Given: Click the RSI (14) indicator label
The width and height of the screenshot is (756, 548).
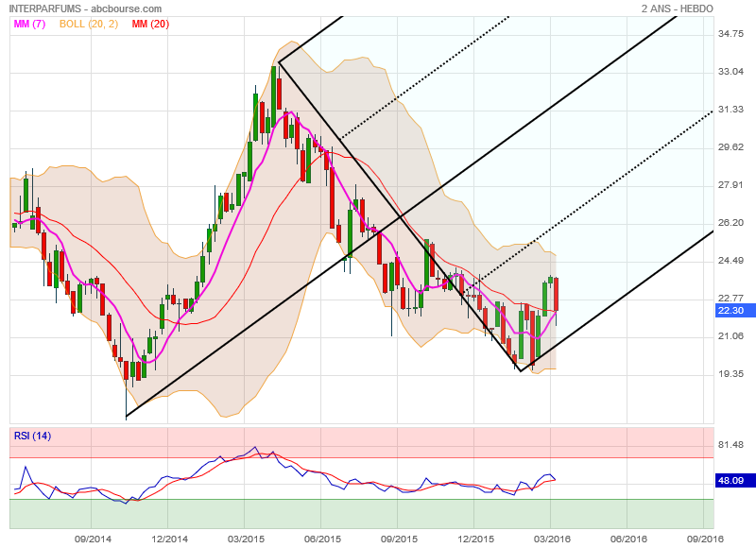Looking at the screenshot, I should coord(32,436).
